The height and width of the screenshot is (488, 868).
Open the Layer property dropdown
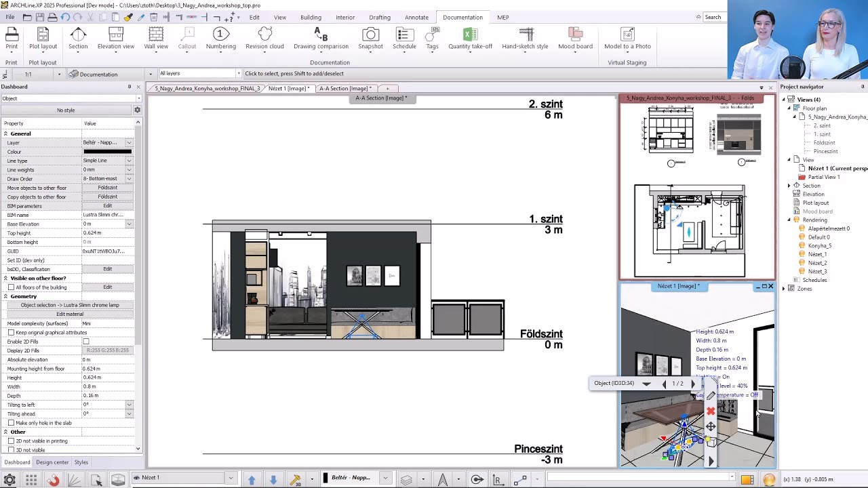pyautogui.click(x=129, y=142)
